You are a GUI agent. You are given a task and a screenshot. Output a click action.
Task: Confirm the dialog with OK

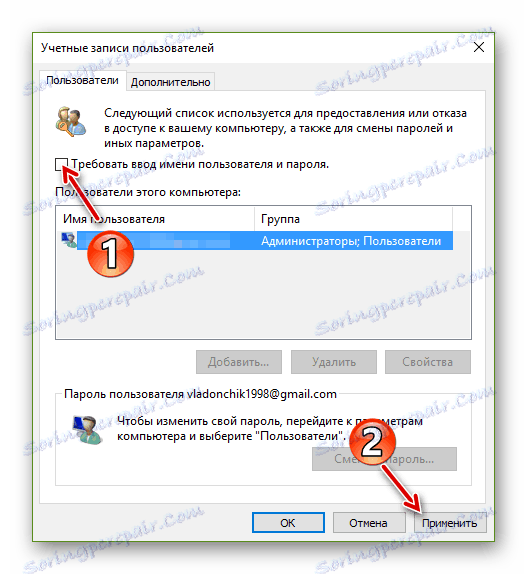click(288, 523)
